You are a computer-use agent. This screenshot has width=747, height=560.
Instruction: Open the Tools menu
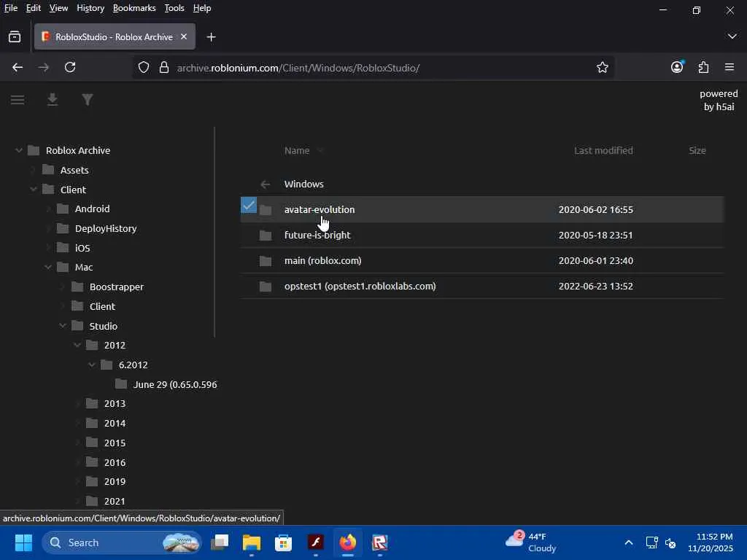(x=174, y=8)
